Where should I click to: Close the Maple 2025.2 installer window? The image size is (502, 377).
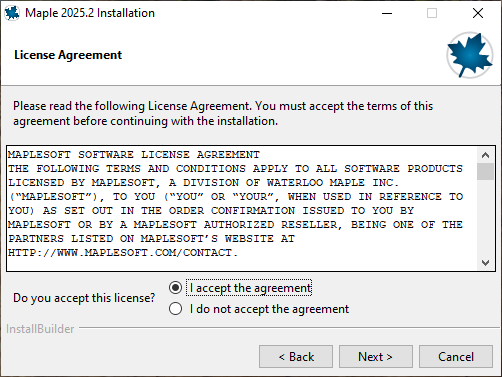(x=478, y=13)
